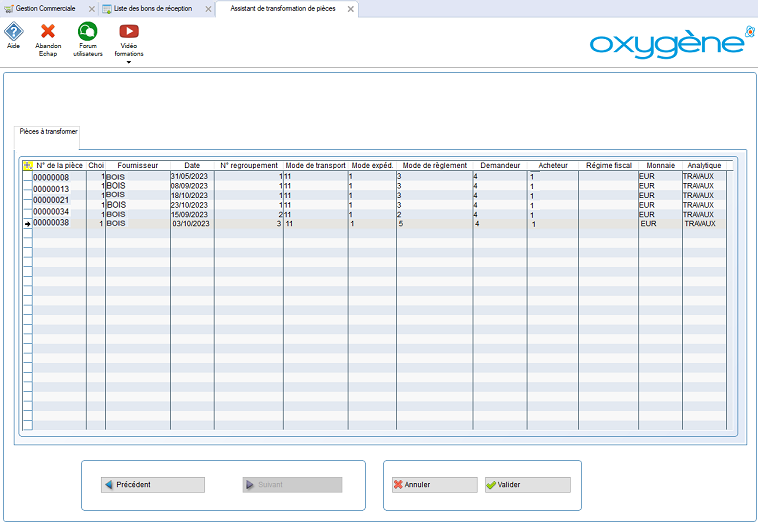The height and width of the screenshot is (525, 758).
Task: Click the Fournisseur column header
Action: click(x=137, y=165)
